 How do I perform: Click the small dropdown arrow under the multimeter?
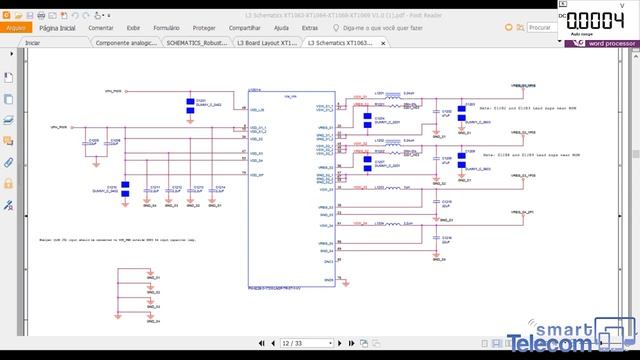pyautogui.click(x=560, y=42)
